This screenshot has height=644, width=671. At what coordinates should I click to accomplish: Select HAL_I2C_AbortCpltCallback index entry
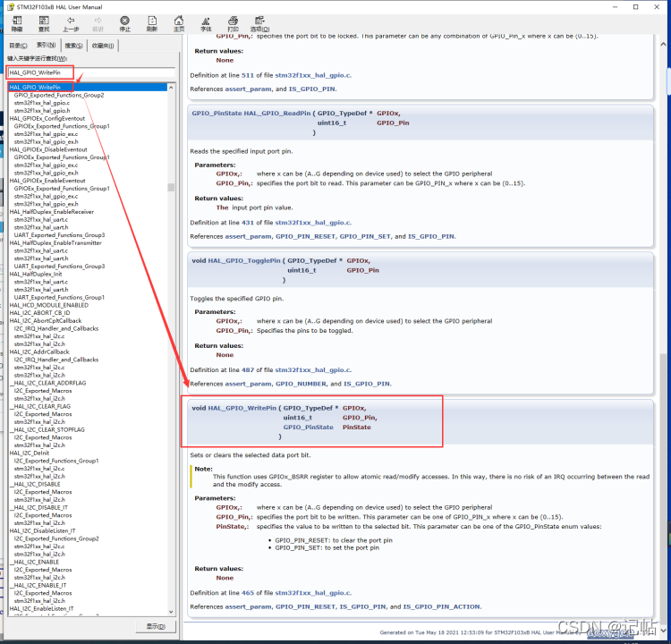[46, 320]
